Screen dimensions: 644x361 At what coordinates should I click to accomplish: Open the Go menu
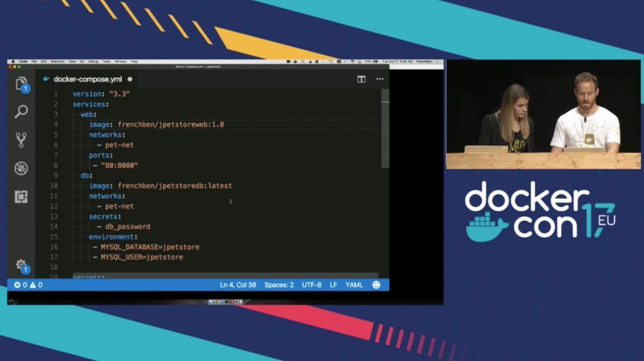(x=82, y=62)
